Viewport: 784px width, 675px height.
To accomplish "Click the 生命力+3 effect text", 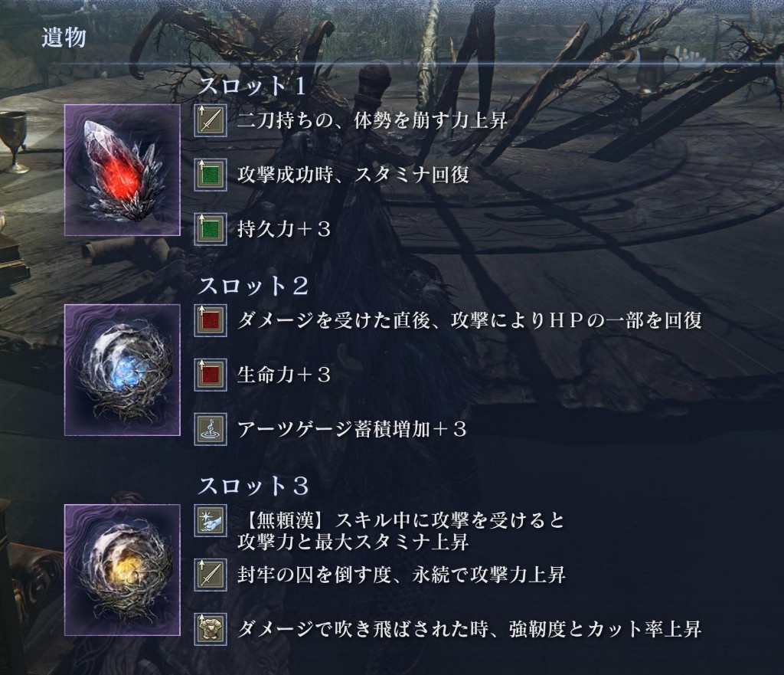I will [284, 375].
